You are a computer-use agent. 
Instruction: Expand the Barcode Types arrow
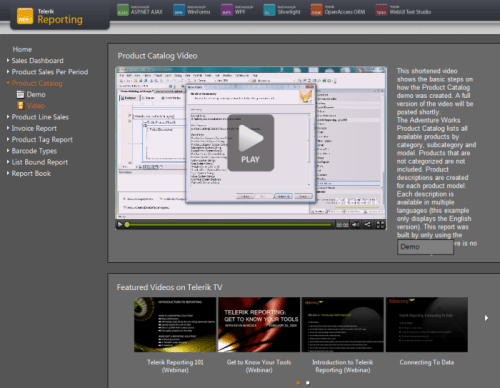point(8,151)
